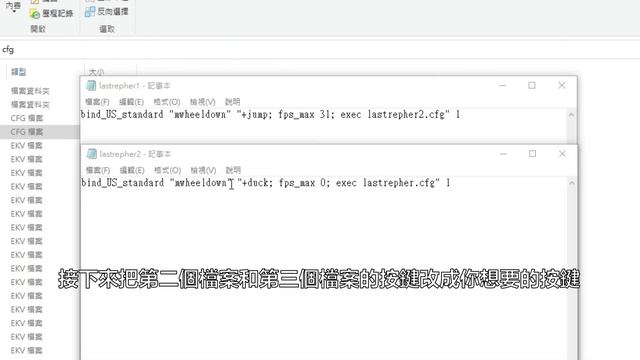
Task: Open 檢視(V) menu in lastrepher2 Notepad
Action: click(203, 170)
